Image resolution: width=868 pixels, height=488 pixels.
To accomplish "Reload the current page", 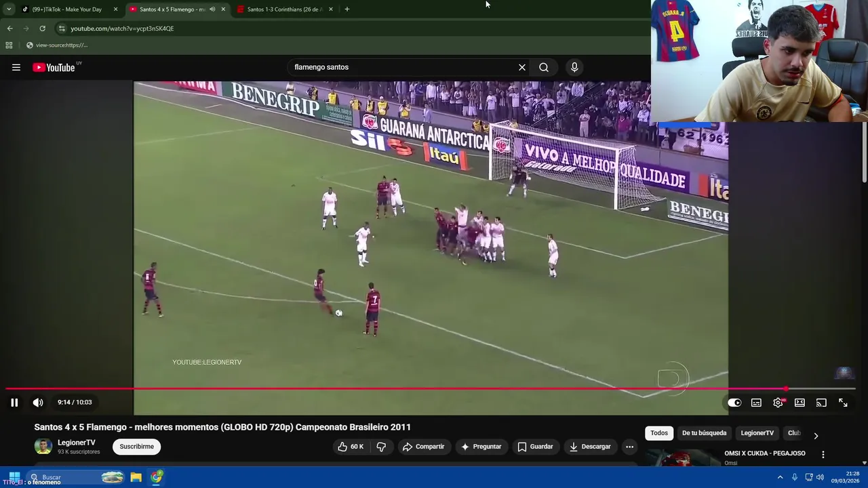I will click(42, 28).
